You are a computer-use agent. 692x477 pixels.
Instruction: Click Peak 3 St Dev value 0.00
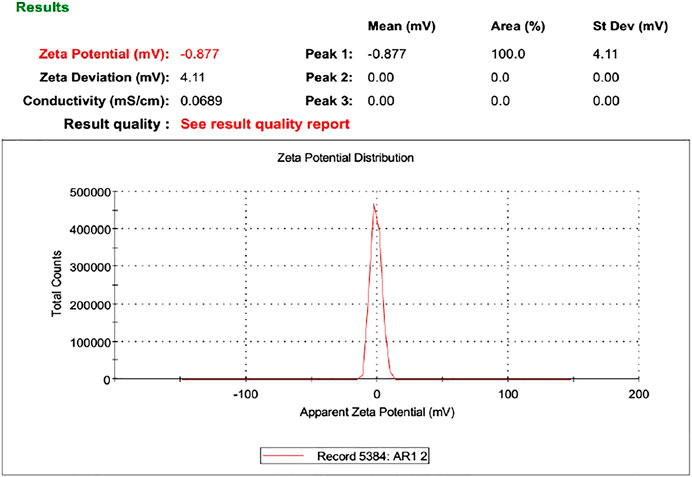pos(606,101)
